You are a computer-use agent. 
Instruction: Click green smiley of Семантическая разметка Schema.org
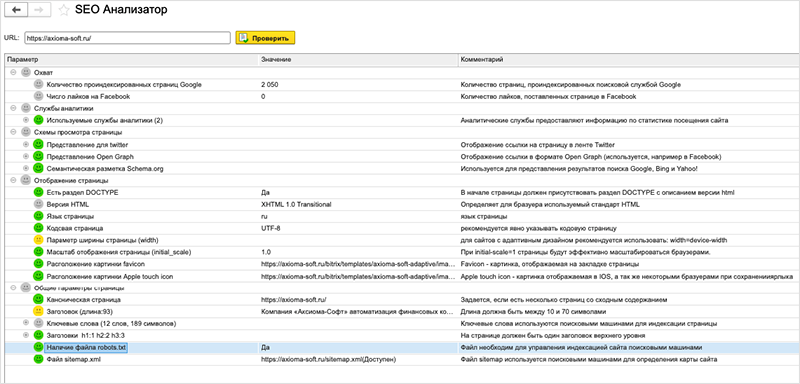[38, 168]
